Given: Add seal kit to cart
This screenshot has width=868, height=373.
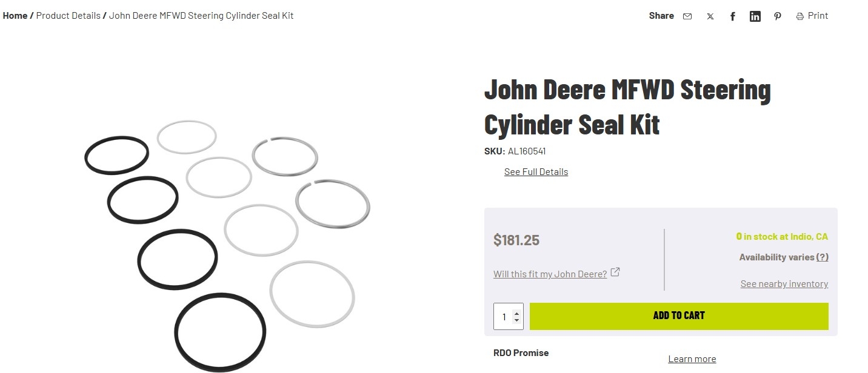Looking at the screenshot, I should pyautogui.click(x=679, y=316).
